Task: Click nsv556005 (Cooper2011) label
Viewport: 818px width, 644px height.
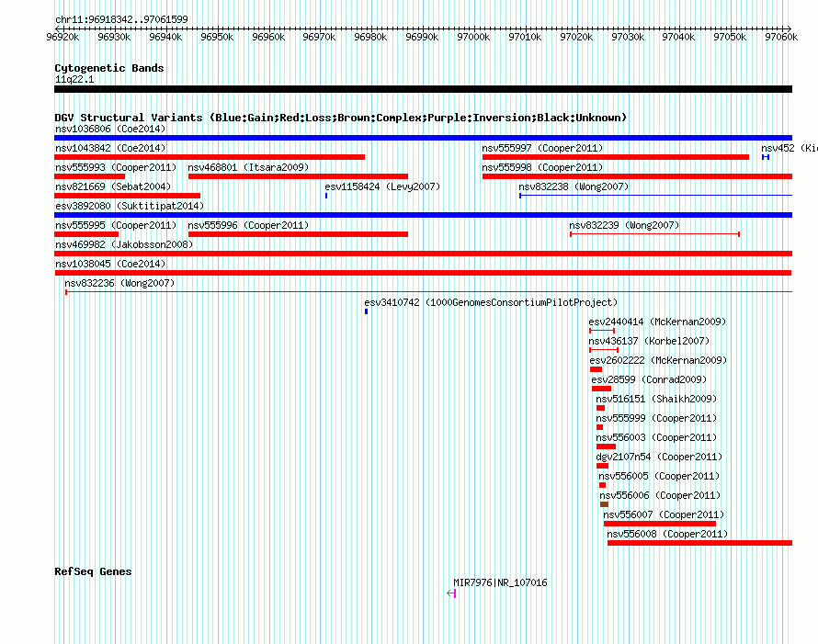Action: click(x=659, y=476)
